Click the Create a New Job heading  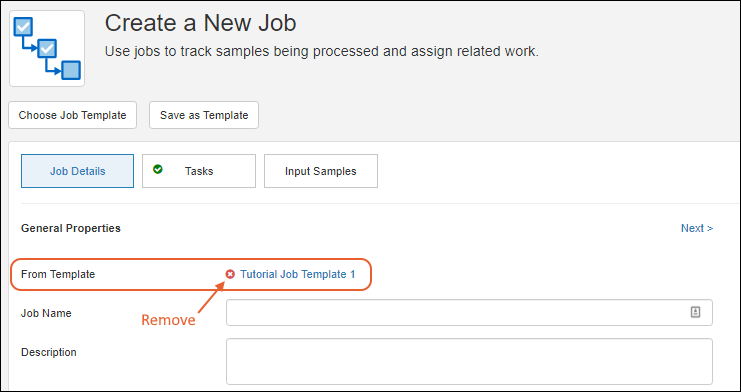(x=200, y=23)
